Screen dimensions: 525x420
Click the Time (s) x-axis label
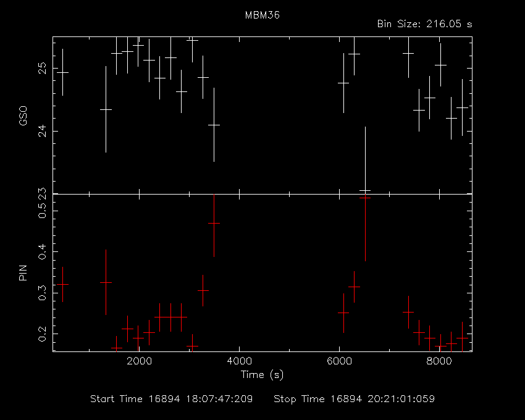click(262, 374)
